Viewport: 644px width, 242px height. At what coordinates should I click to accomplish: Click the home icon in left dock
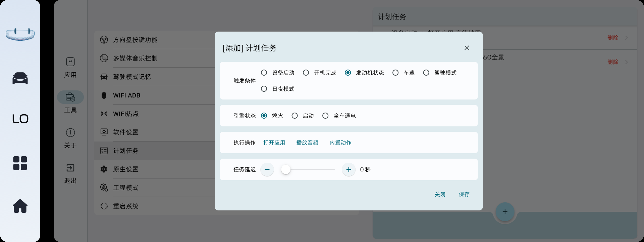coord(20,206)
